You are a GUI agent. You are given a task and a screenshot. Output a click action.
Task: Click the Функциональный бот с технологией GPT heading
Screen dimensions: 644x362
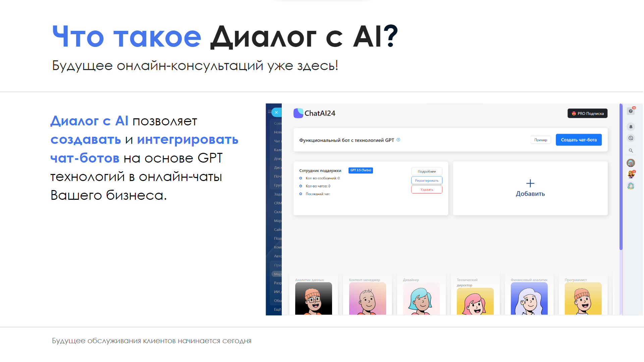tap(346, 140)
